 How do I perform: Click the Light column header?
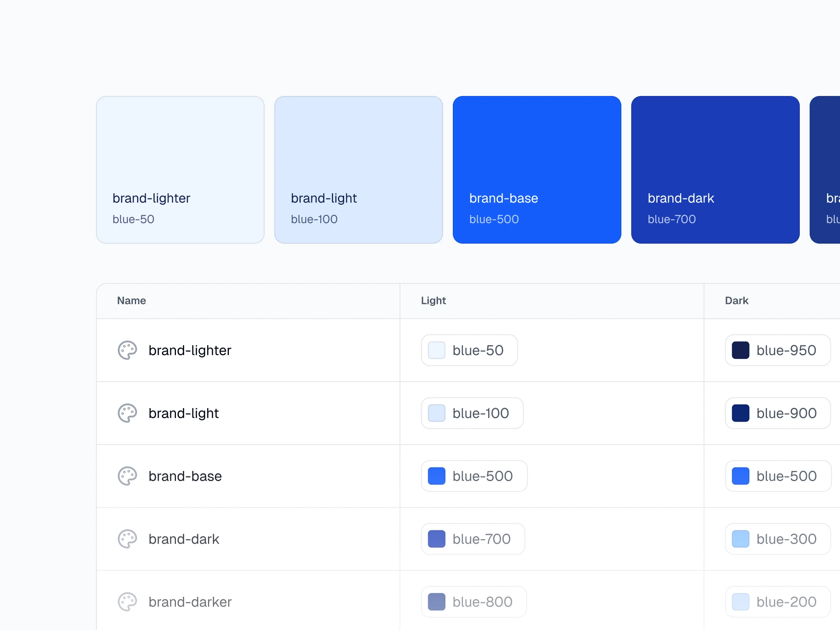point(433,301)
